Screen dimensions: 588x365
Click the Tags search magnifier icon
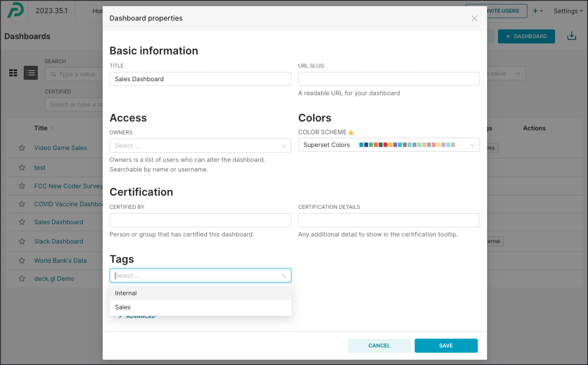click(x=284, y=276)
